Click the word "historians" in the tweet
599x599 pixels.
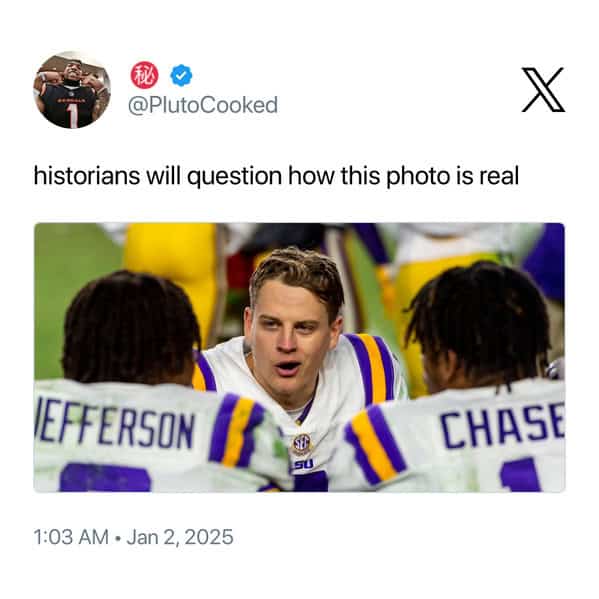tap(87, 176)
